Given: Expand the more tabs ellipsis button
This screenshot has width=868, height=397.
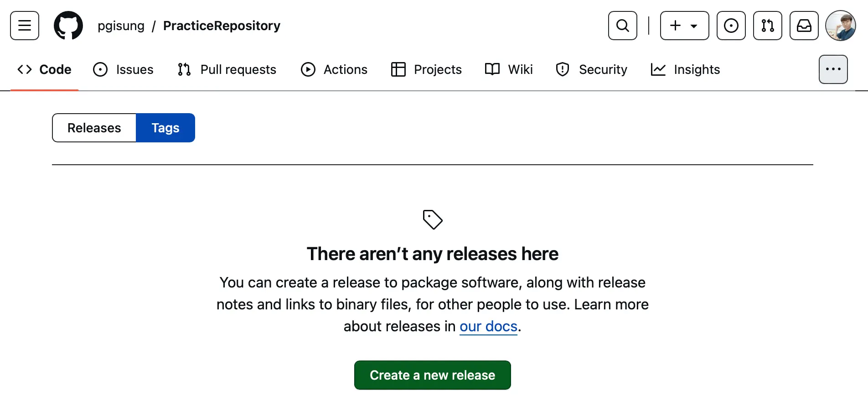Looking at the screenshot, I should click(x=833, y=69).
